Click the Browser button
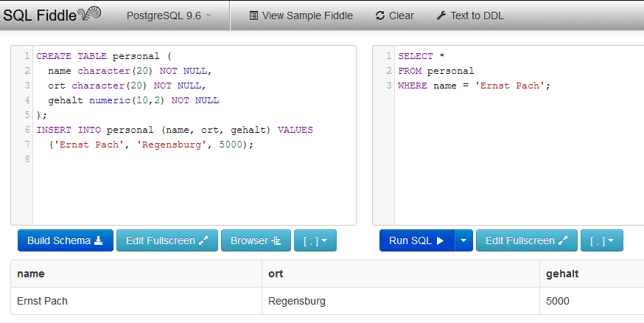This screenshot has width=644, height=323. (256, 240)
